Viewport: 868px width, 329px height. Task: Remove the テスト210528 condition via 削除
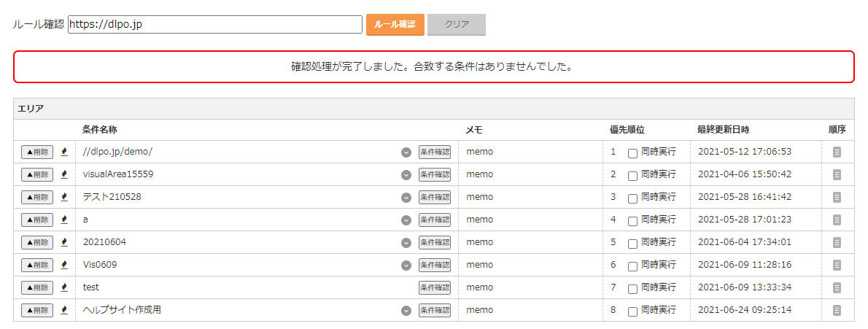37,198
